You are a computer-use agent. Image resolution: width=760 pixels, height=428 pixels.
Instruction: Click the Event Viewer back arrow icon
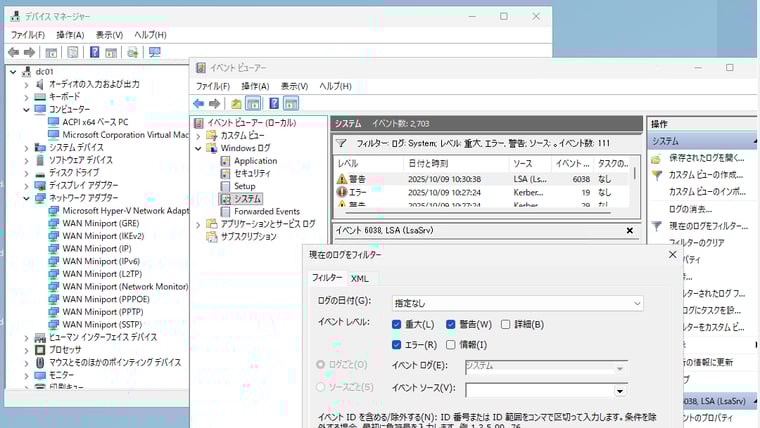tap(199, 103)
